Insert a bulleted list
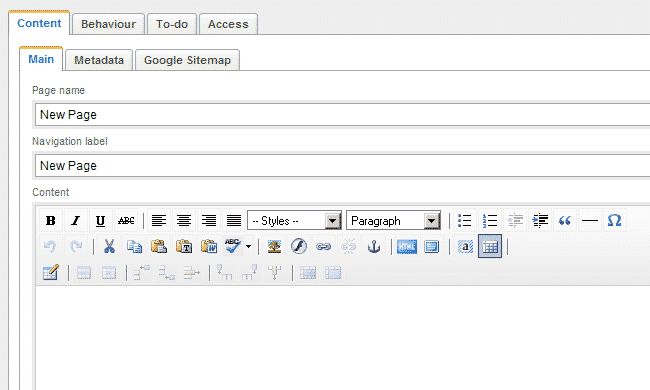Image resolution: width=650 pixels, height=390 pixels. click(465, 220)
